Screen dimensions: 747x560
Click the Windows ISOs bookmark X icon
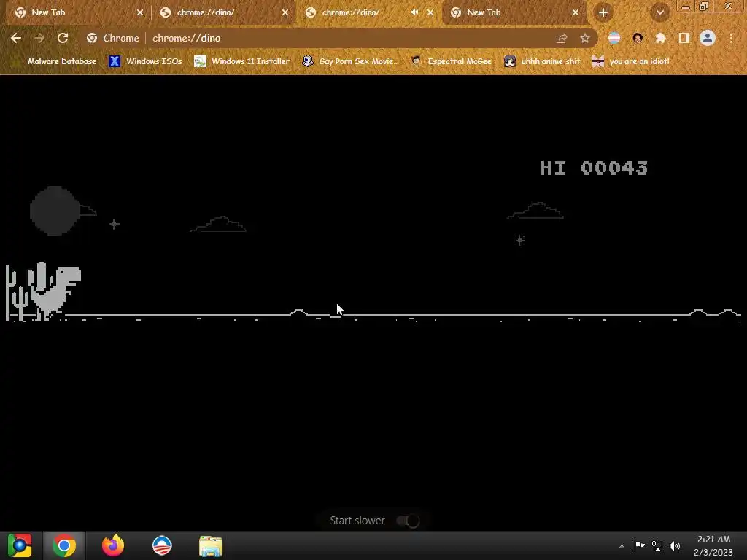pos(115,61)
